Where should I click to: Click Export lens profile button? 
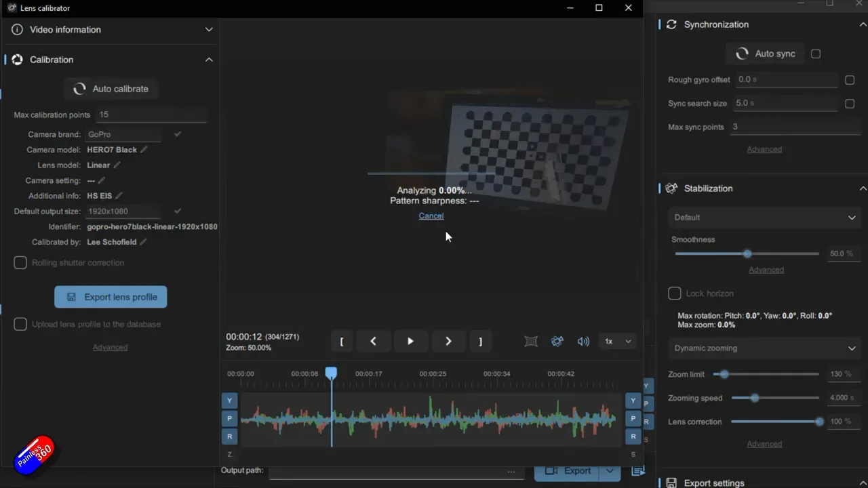point(111,297)
